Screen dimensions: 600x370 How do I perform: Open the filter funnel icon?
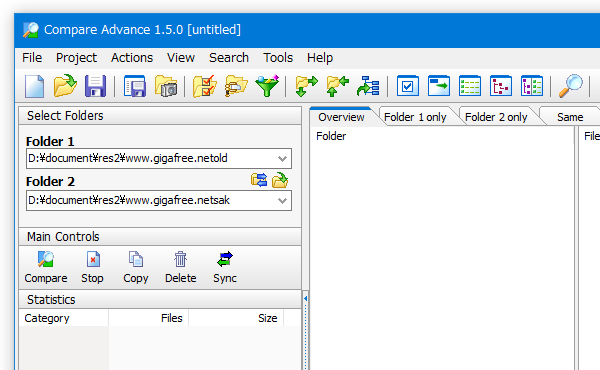click(267, 86)
